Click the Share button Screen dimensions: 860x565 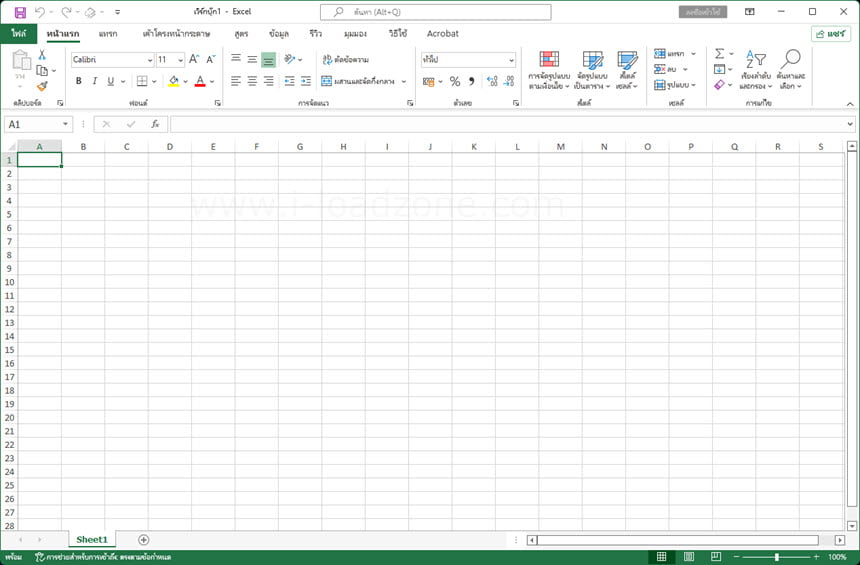pyautogui.click(x=831, y=34)
